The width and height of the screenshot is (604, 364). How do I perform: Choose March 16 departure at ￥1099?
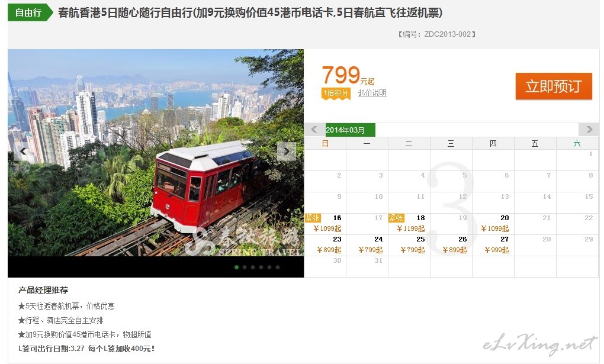[x=325, y=224]
